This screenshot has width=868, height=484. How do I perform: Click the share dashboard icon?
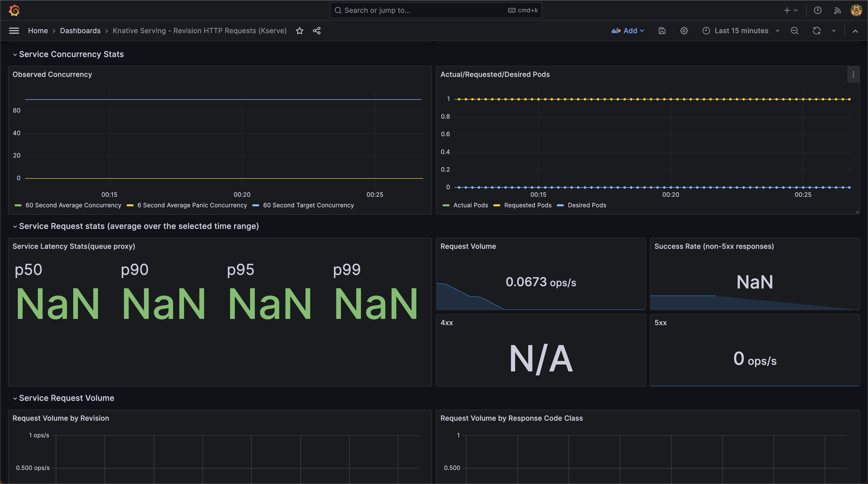(x=316, y=31)
